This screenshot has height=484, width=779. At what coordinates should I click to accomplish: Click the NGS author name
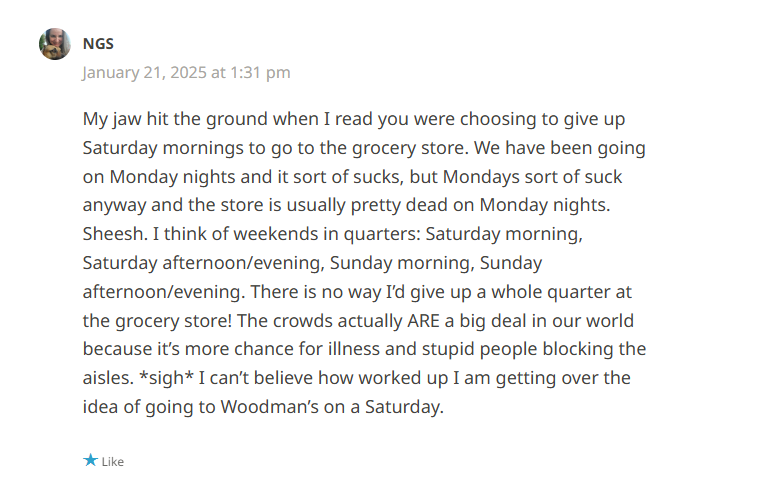(x=98, y=44)
